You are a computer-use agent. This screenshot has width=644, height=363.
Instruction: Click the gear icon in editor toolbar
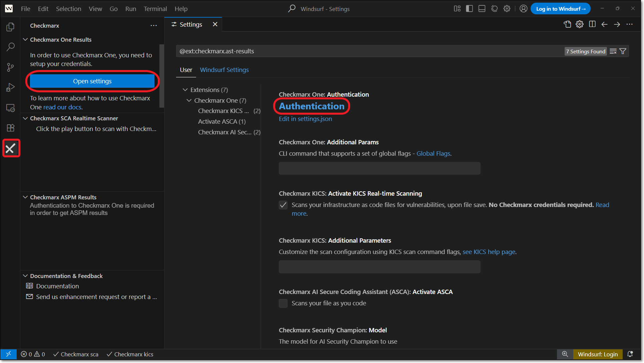(580, 24)
